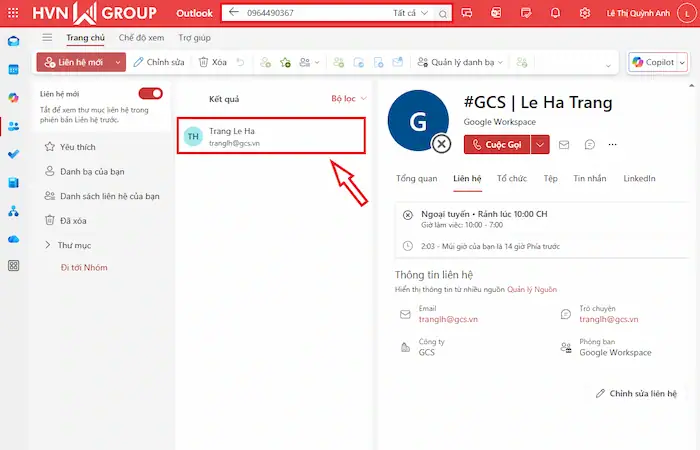The image size is (700, 450).
Task: Start chat via speech bubble icon
Action: [x=590, y=144]
